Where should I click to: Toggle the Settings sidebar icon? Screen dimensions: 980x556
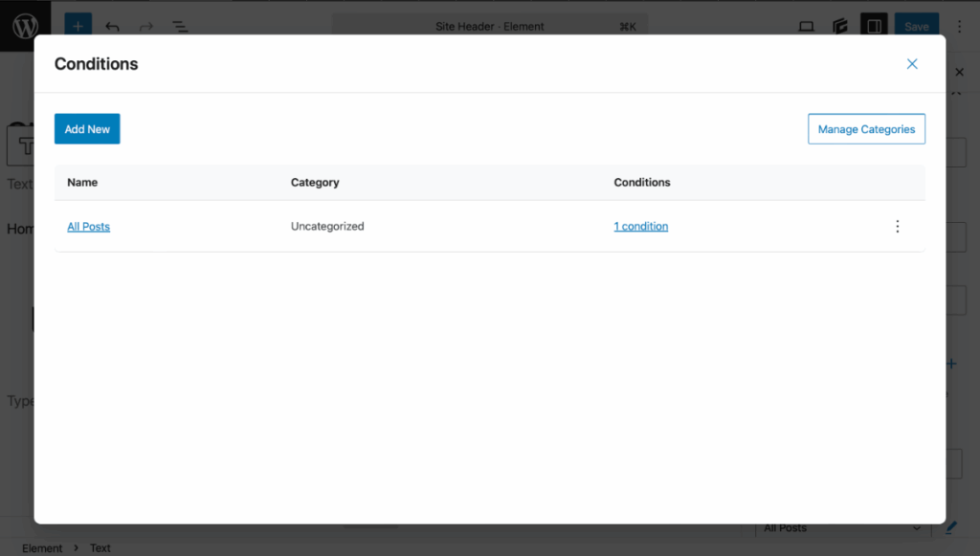pyautogui.click(x=874, y=26)
